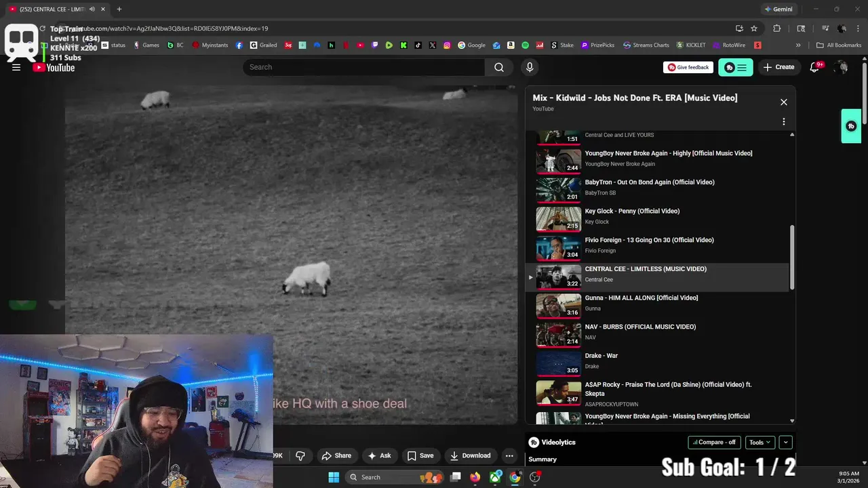Open Facebook bookmark icon
Viewport: 868px width, 488px height.
pos(239,45)
